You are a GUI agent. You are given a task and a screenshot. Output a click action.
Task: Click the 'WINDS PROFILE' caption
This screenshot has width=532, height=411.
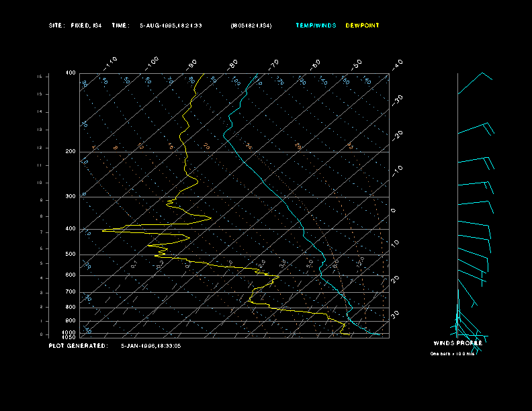(457, 343)
